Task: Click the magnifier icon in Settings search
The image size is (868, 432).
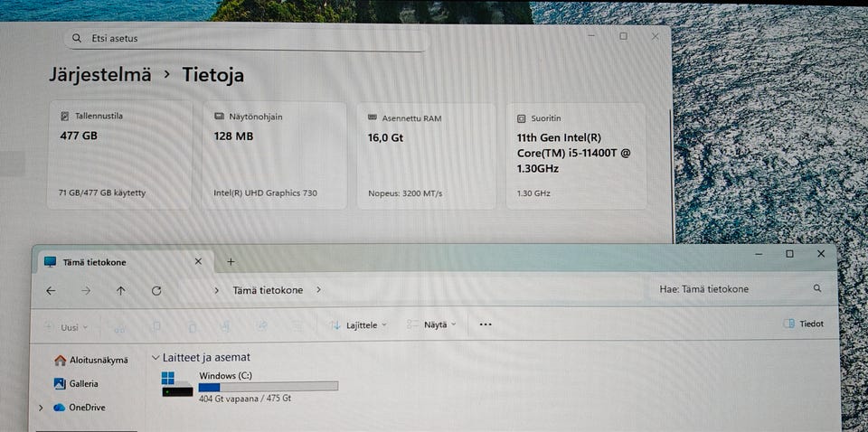Action: pyautogui.click(x=77, y=39)
